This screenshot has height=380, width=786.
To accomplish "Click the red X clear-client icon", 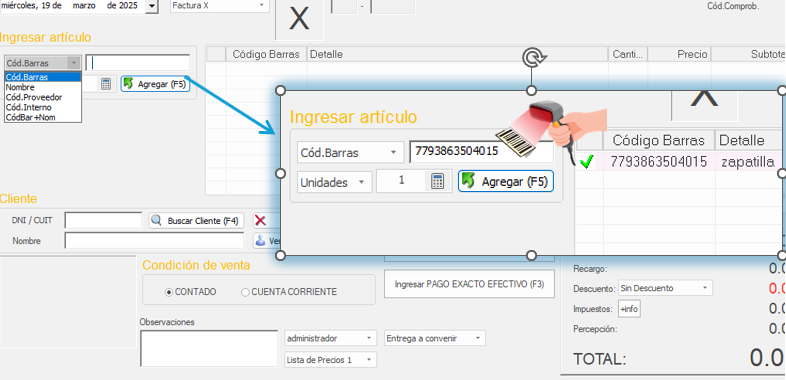I will 260,221.
